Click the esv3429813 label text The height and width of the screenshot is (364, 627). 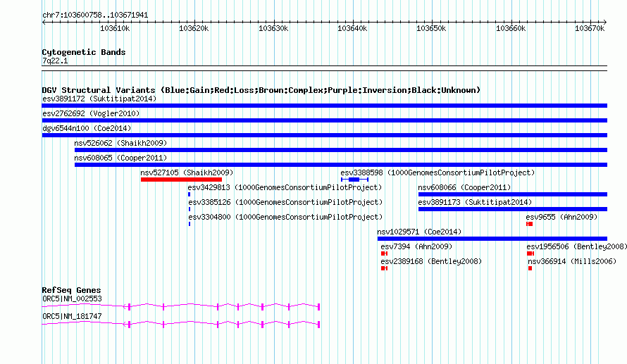(x=285, y=187)
